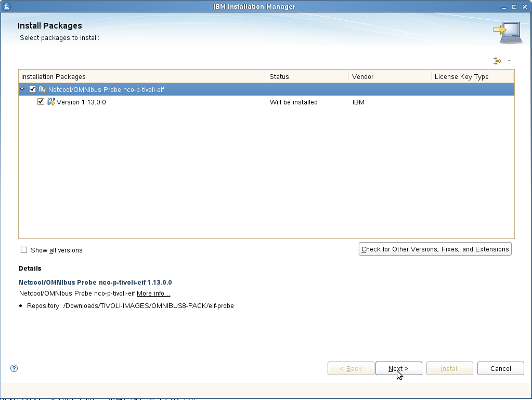This screenshot has height=400, width=532.
Task: Click the 'Select packages to install:' text
Action: tap(59, 37)
